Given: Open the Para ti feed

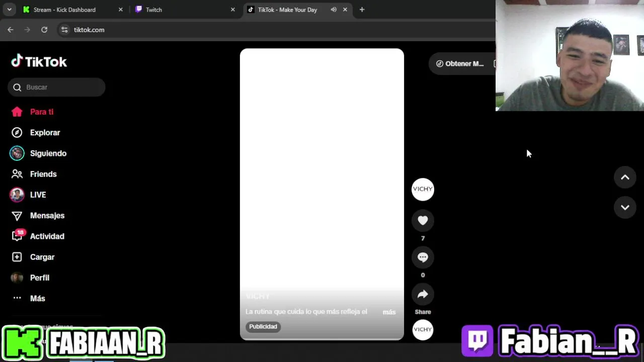Looking at the screenshot, I should (x=42, y=112).
